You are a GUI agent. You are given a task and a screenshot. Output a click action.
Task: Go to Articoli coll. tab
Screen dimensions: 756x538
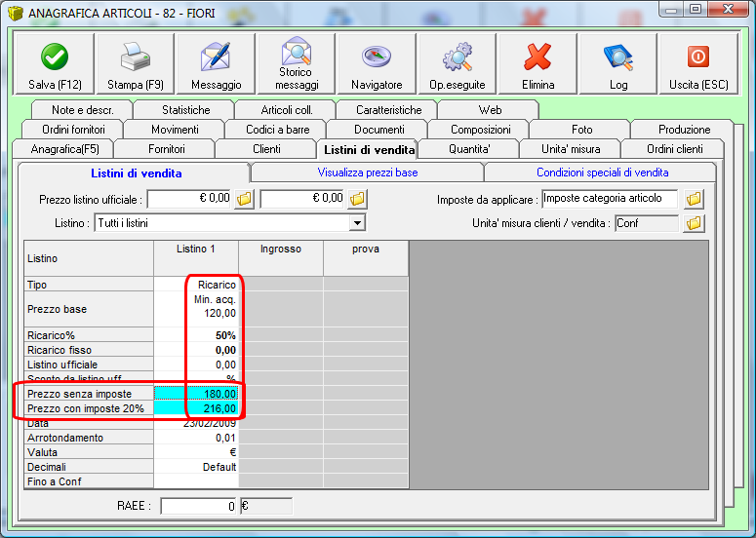point(287,110)
